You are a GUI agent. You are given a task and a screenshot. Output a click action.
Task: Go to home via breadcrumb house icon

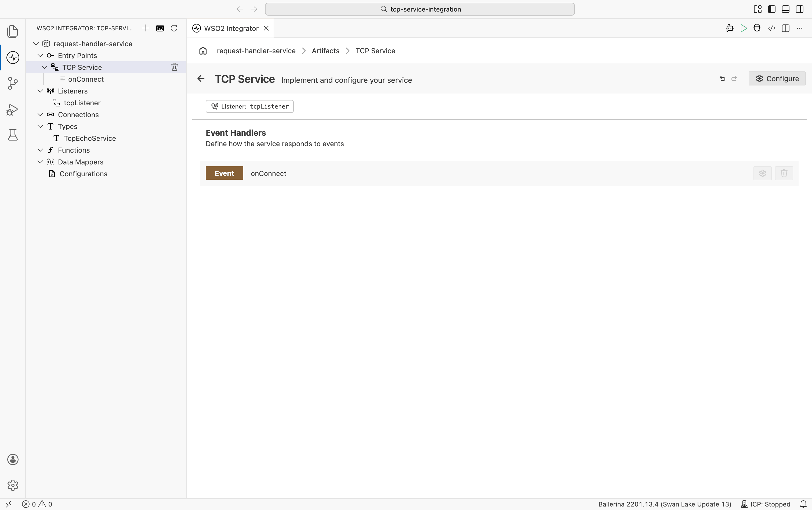tap(203, 51)
